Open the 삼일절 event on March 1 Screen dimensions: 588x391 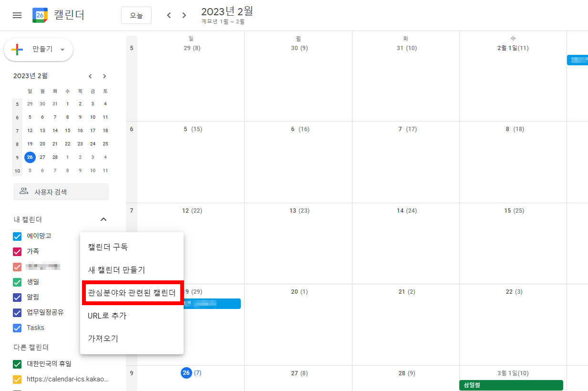[511, 383]
